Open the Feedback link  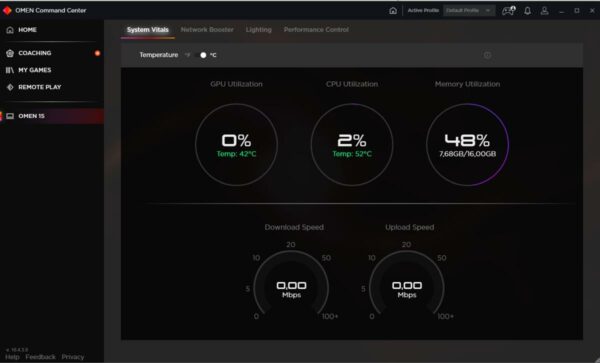tap(41, 356)
